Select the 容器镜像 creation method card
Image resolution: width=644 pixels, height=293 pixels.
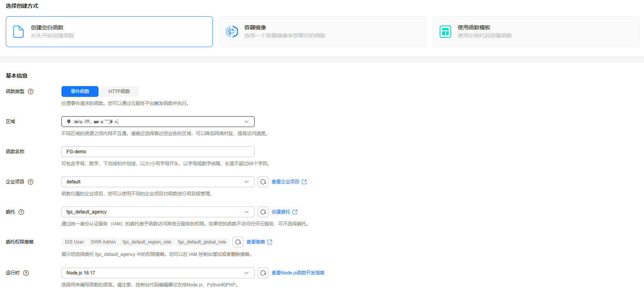tap(323, 32)
